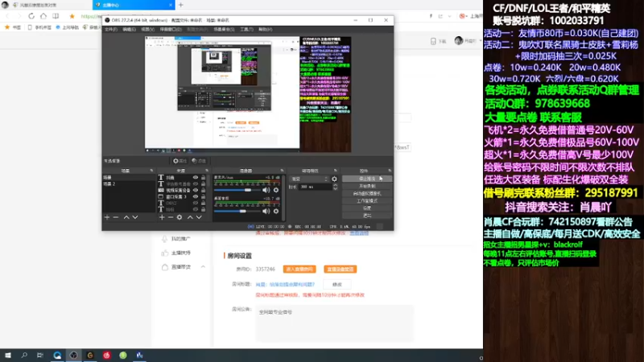The image size is (644, 362).
Task: Collapse the sidebar section with chevron
Action: pyautogui.click(x=203, y=267)
